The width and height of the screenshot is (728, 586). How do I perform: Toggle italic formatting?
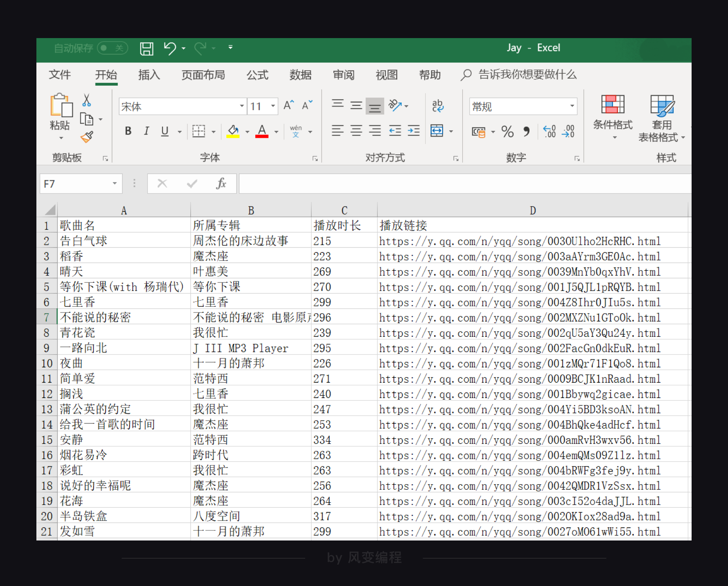146,131
